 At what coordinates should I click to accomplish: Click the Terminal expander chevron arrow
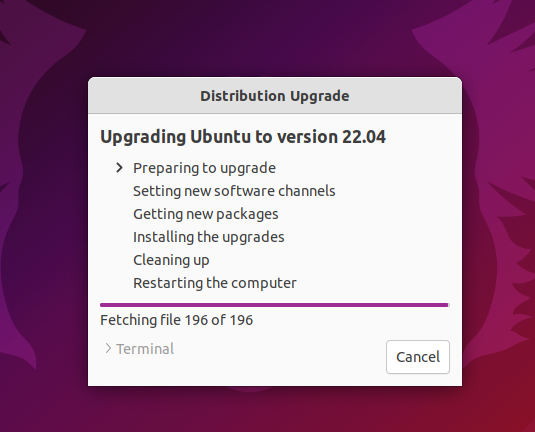point(108,348)
